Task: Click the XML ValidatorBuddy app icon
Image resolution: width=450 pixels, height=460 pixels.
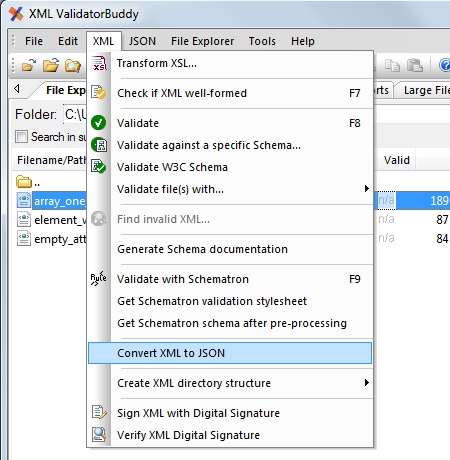Action: pos(16,14)
